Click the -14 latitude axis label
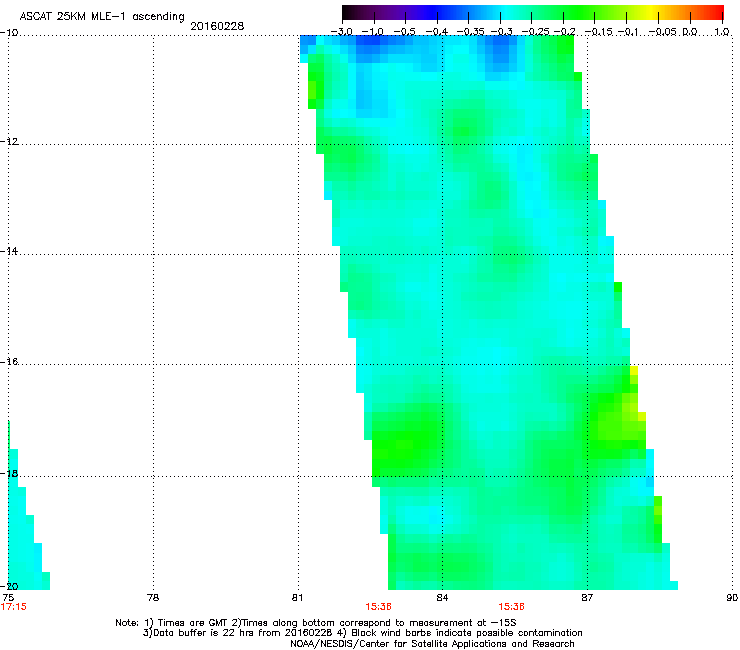 point(9,251)
